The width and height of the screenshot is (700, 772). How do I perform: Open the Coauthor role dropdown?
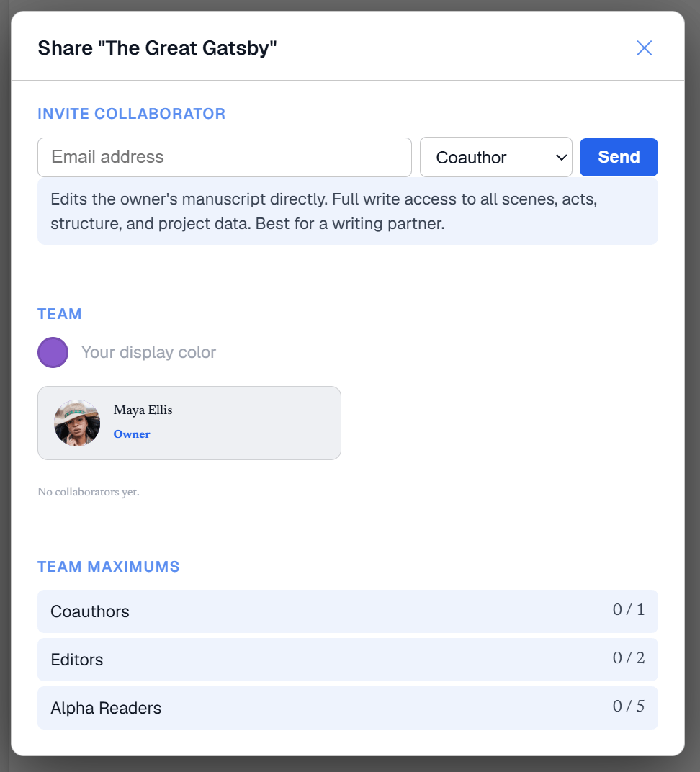(x=495, y=157)
